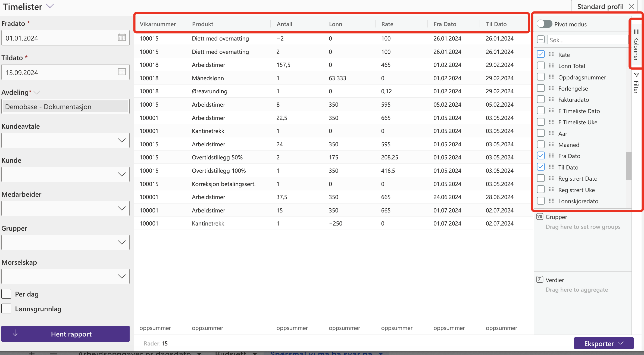Toggle the select-all columns checkbox beside Søk
The height and width of the screenshot is (355, 644).
[541, 40]
